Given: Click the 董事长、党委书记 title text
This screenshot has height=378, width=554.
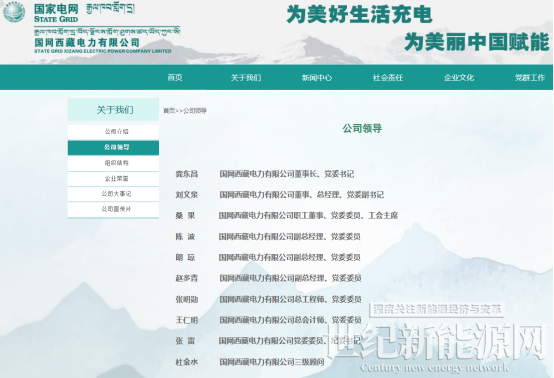Looking at the screenshot, I should coord(324,174).
